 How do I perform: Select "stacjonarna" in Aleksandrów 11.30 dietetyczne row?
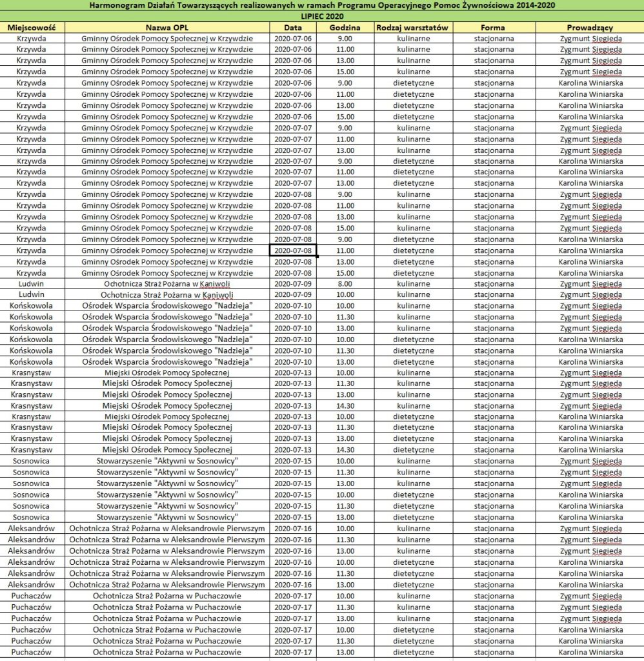pyautogui.click(x=494, y=574)
